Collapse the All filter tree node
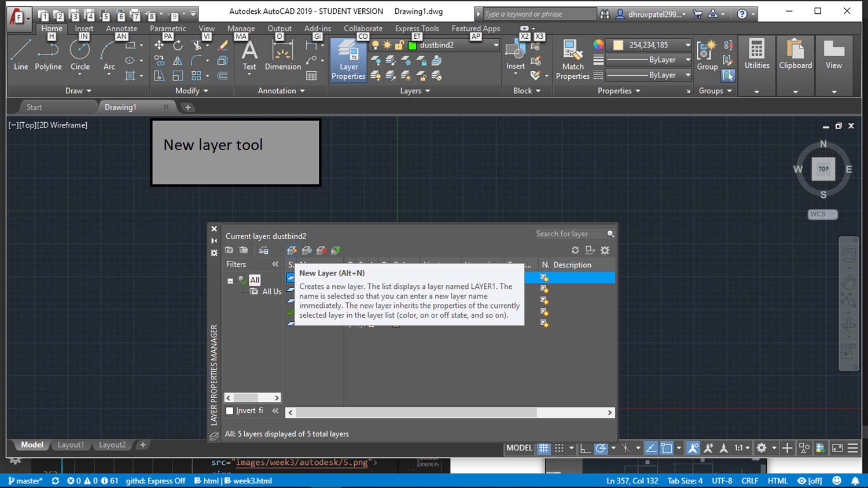Screen dimensions: 868x488 [x=230, y=281]
